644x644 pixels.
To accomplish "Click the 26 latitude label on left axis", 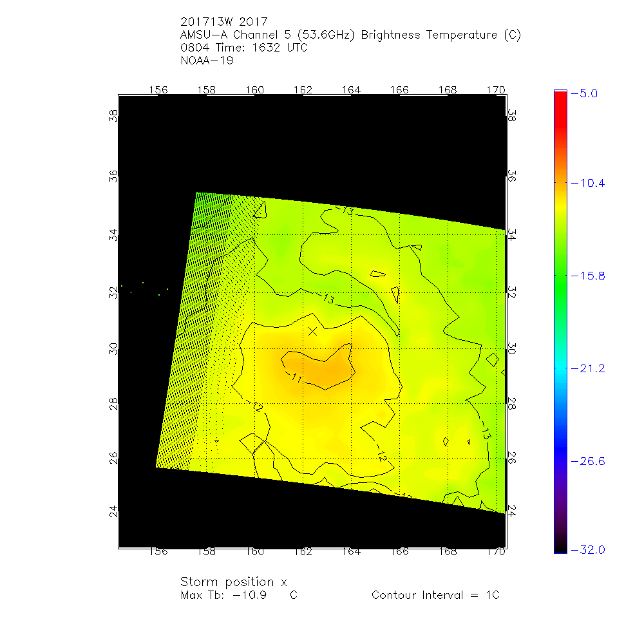I will [x=113, y=458].
